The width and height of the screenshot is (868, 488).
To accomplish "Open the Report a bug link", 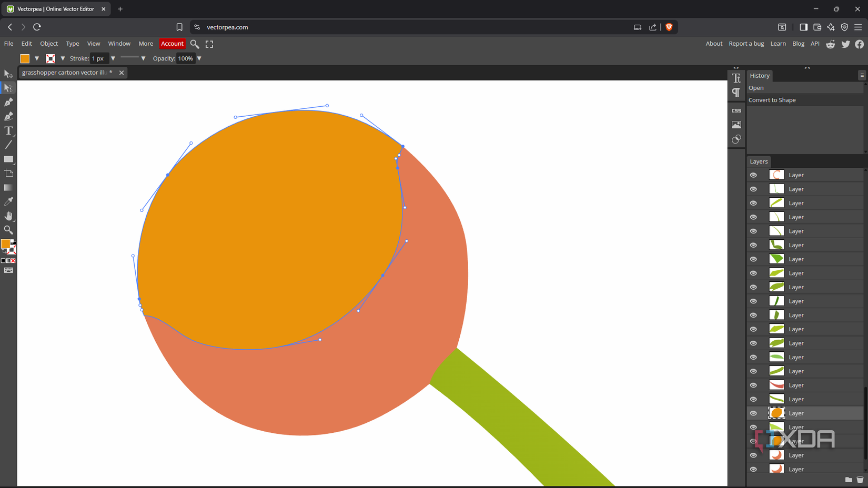I will [746, 44].
